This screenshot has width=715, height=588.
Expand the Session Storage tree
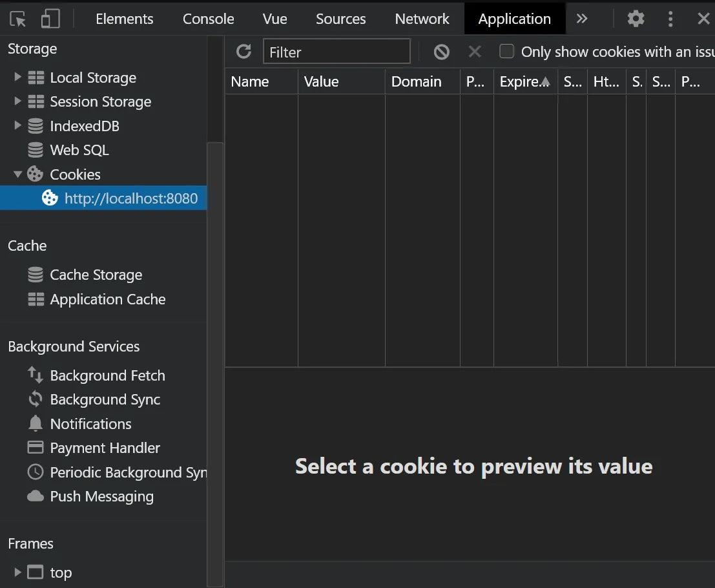(18, 101)
